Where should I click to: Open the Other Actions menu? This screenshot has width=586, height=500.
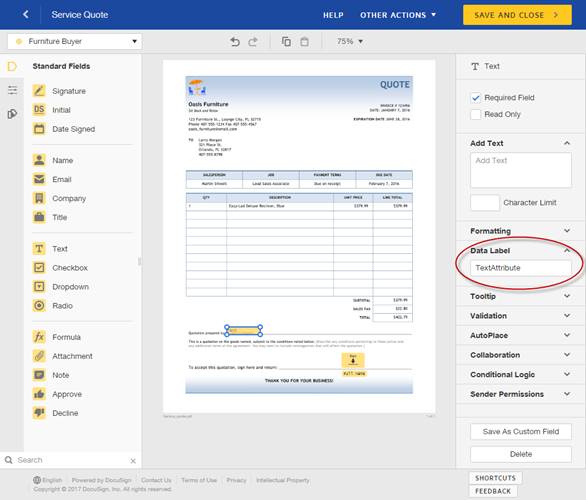pos(398,15)
